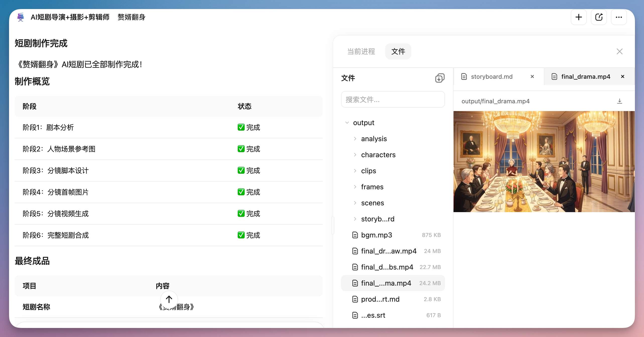
Task: Click the 赘婿翻身 conversation title
Action: (132, 17)
